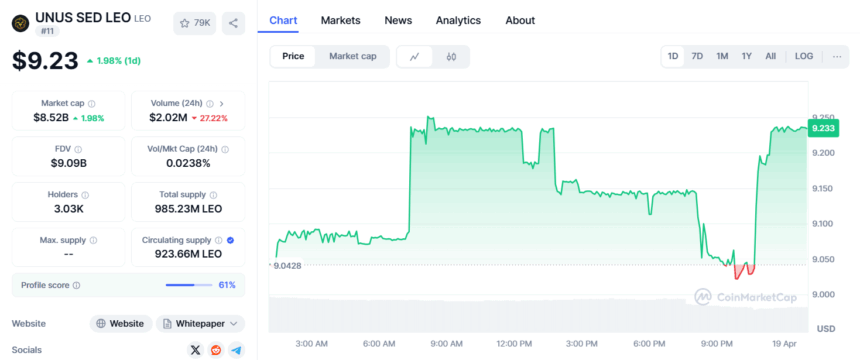The image size is (860, 360).
Task: Click the $8.52B market cap value
Action: [x=52, y=117]
